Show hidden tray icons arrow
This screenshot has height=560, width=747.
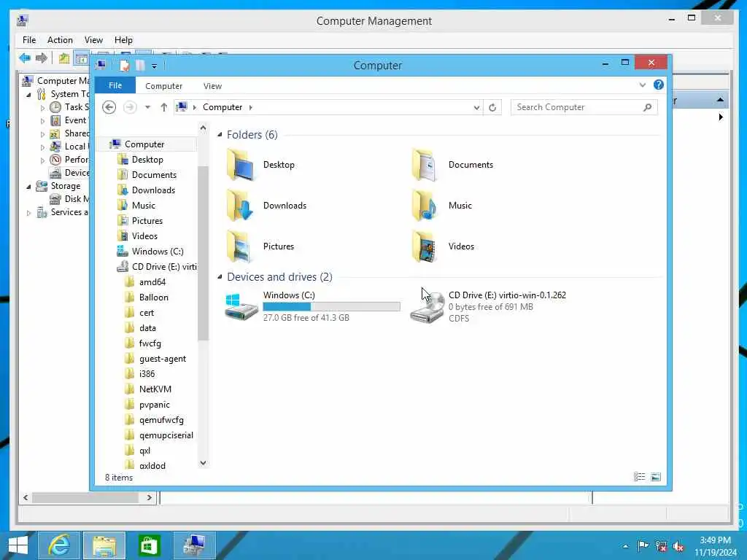coord(625,546)
